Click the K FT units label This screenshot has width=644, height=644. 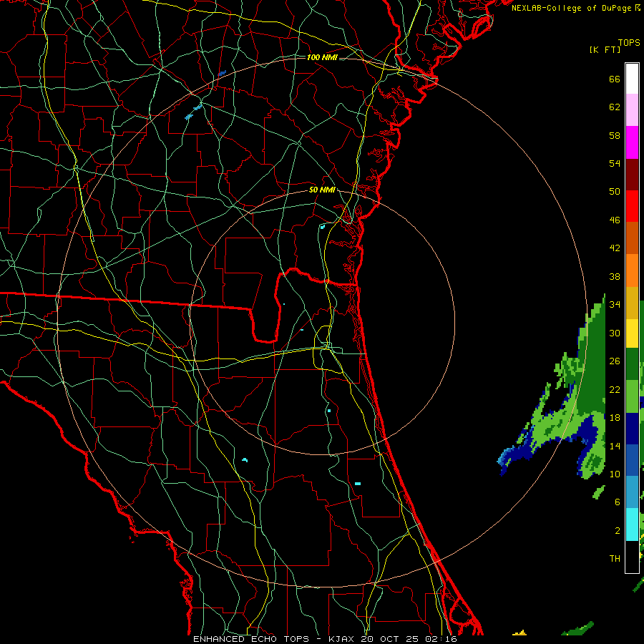coord(605,50)
